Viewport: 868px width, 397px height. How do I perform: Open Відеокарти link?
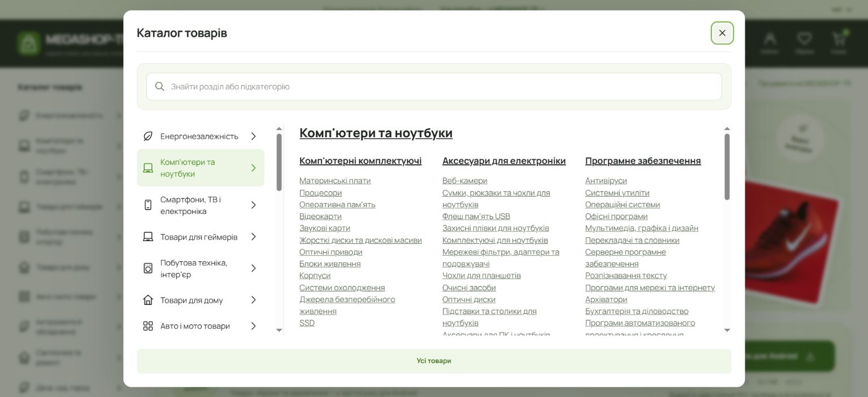tap(320, 216)
